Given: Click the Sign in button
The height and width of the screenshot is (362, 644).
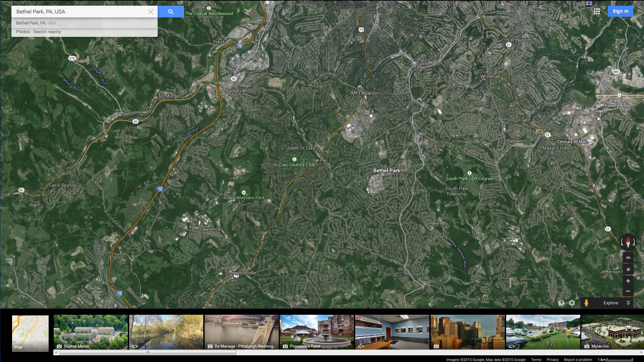Looking at the screenshot, I should click(620, 11).
